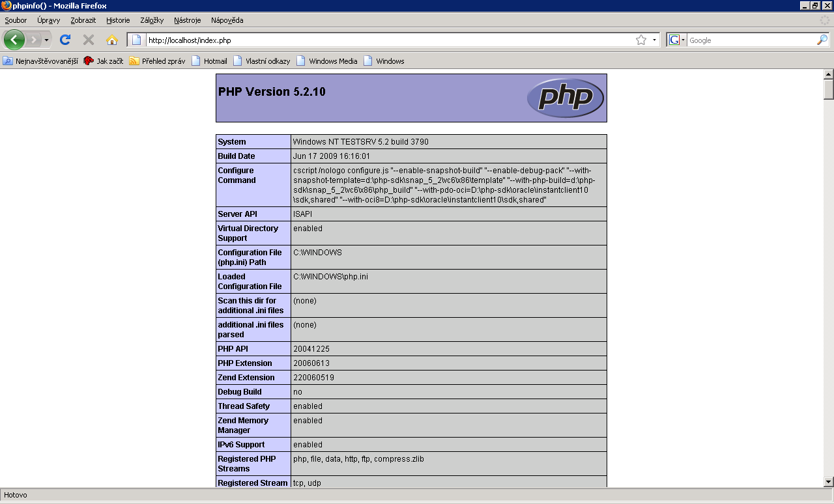Image resolution: width=834 pixels, height=504 pixels.
Task: Open the Nástroje menu
Action: point(188,20)
